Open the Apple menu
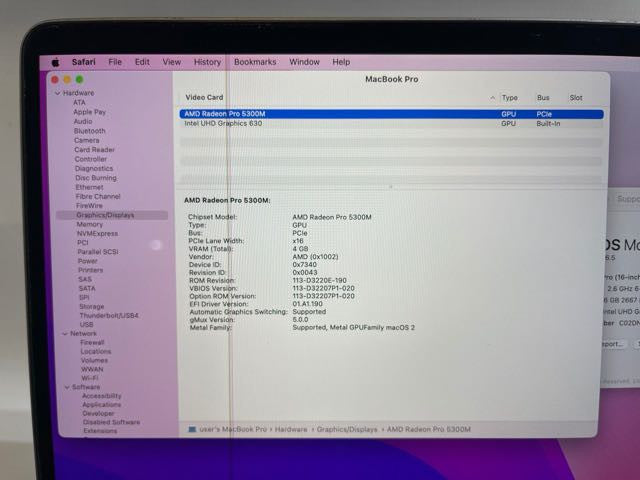This screenshot has height=480, width=640. coord(56,62)
